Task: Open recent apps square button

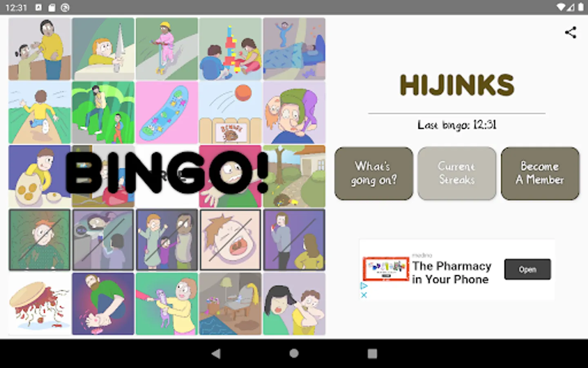Action: click(372, 354)
